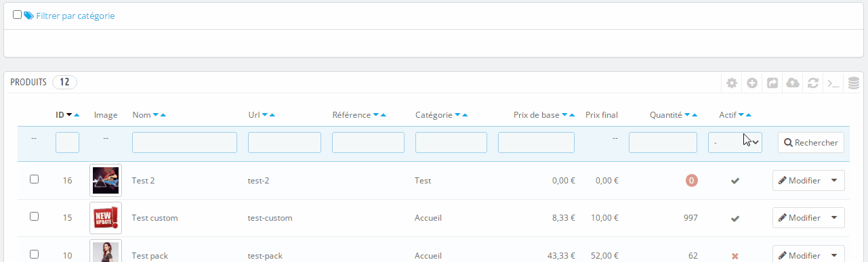Toggle active checkmark for Test custom

(735, 219)
